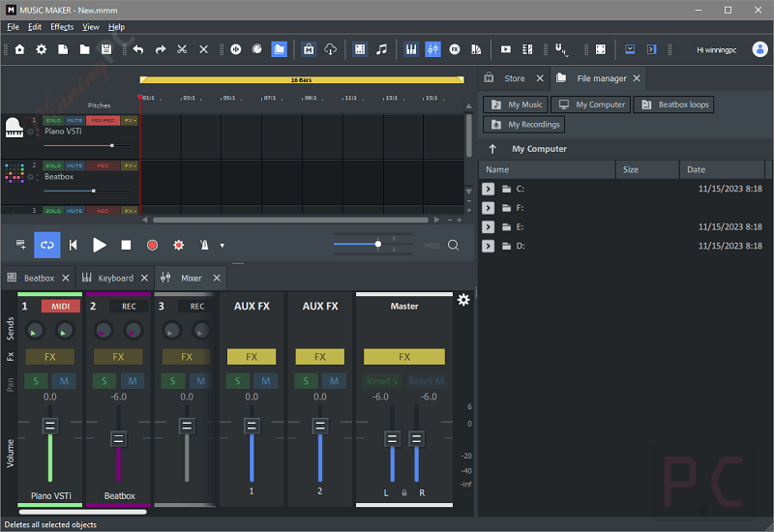Switch to the Beatbox tab
The height and width of the screenshot is (532, 774).
[x=39, y=279]
